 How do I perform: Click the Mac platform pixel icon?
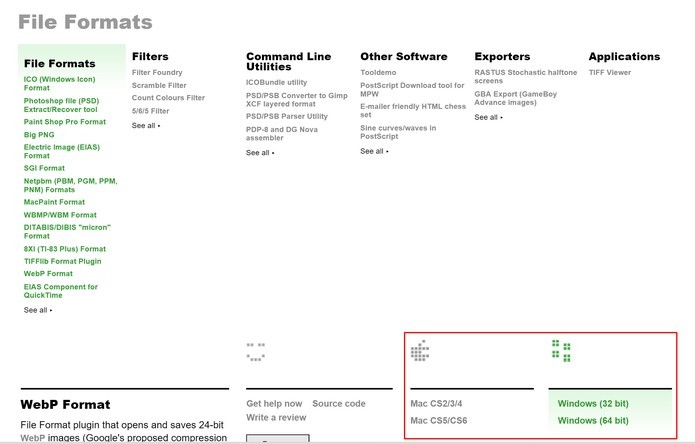[420, 350]
